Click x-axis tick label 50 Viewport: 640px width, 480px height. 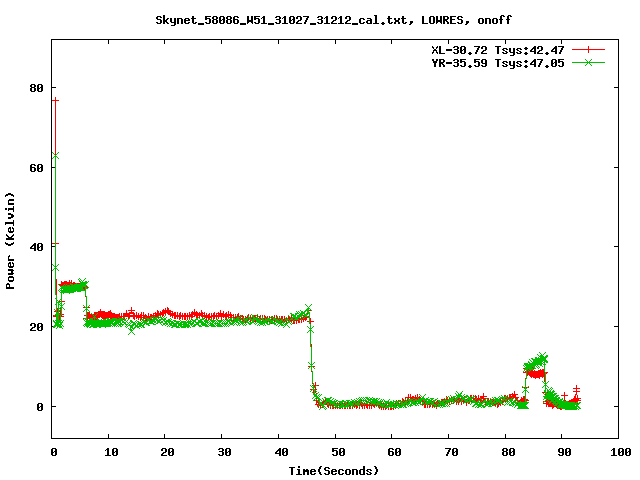(338, 452)
